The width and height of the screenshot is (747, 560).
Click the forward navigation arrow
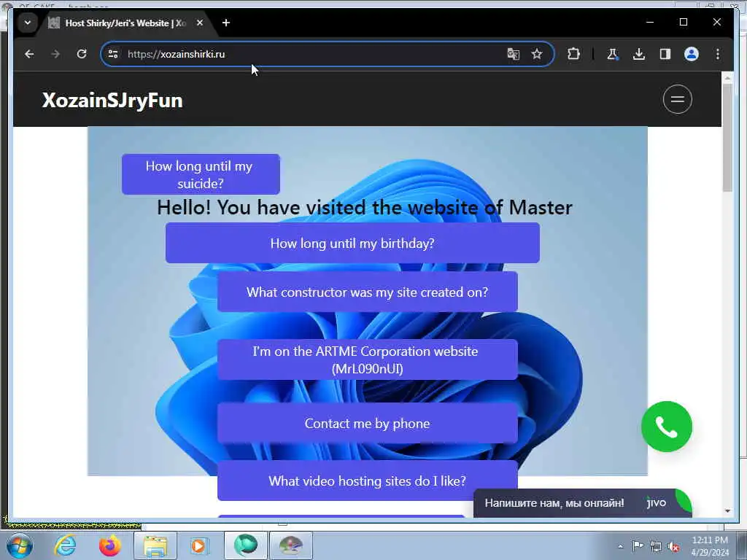(55, 54)
